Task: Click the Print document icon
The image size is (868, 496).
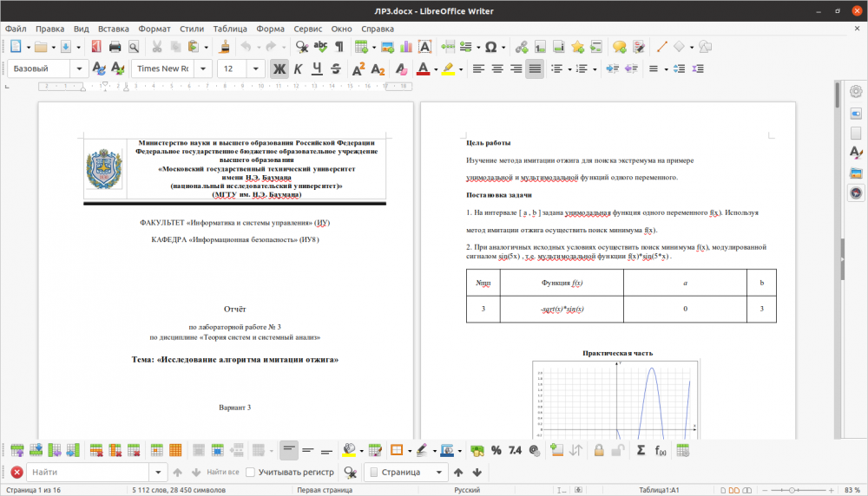Action: coord(115,47)
